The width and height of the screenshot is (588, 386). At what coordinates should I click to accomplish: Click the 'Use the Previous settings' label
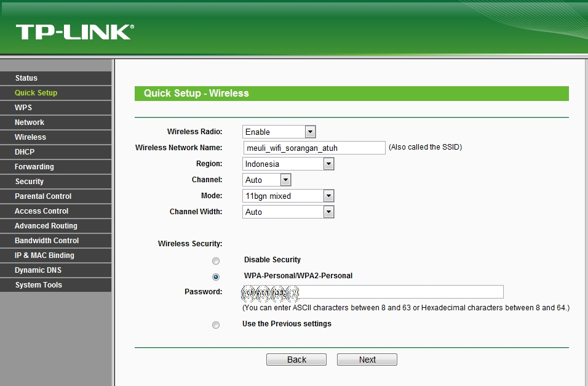[x=287, y=324]
